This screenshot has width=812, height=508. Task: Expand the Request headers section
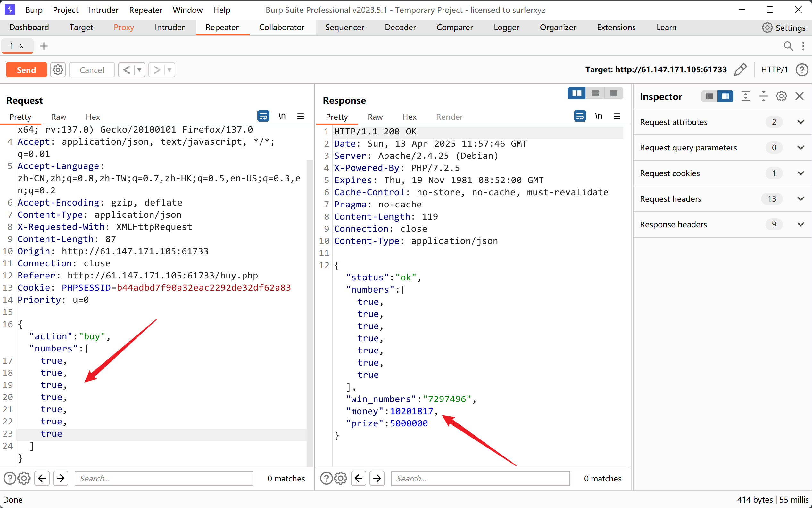point(800,199)
